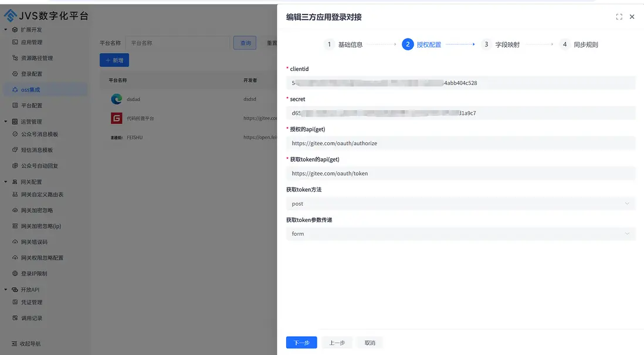Click the 网关加密忽略(ip) sidebar icon
This screenshot has width=644, height=355.
coord(15,226)
